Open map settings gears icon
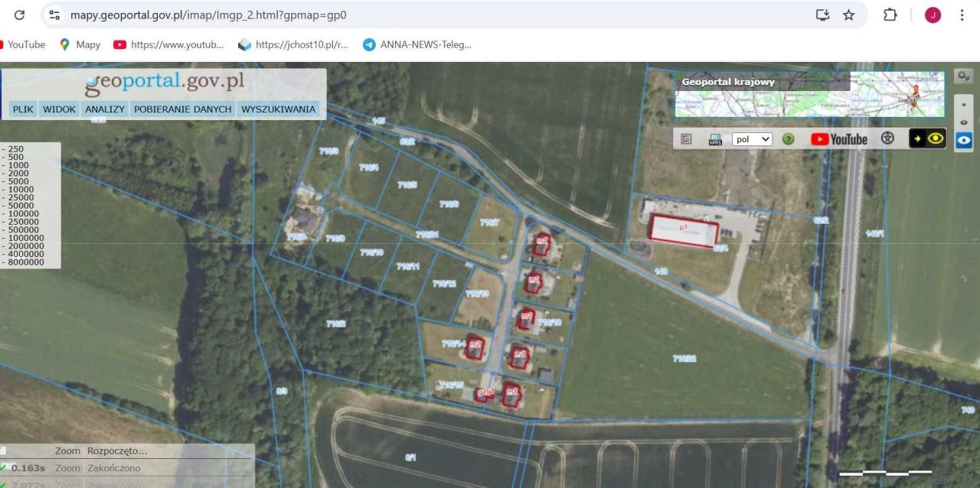Screen dimensions: 980x488 coord(964,76)
